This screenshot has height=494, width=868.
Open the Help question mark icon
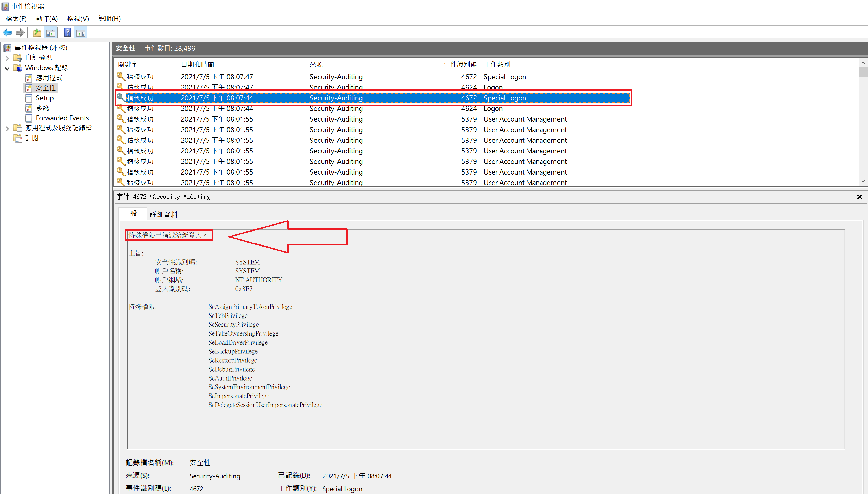click(67, 33)
